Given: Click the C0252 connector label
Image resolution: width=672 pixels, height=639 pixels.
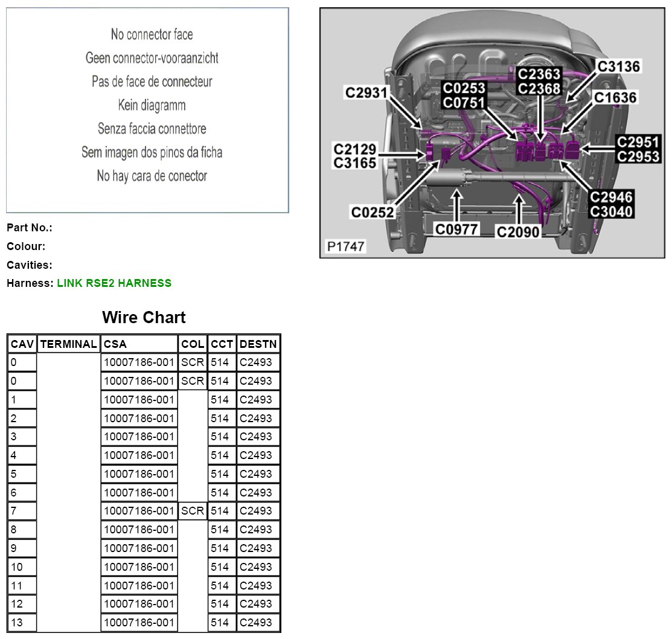Looking at the screenshot, I should point(373,212).
